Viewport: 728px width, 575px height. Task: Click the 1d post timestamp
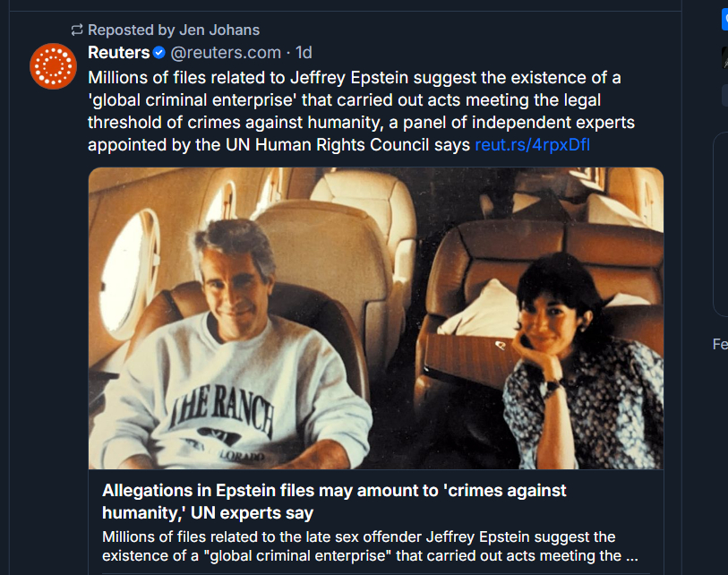point(304,53)
